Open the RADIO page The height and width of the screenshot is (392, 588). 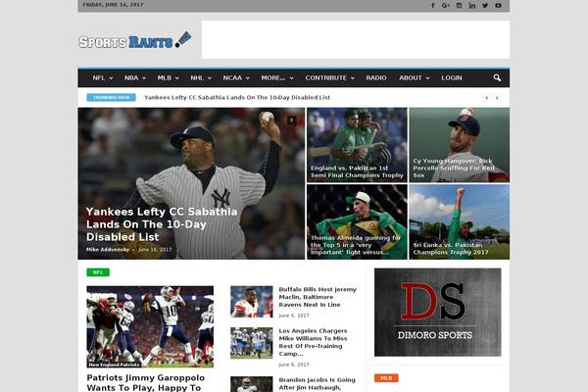376,78
